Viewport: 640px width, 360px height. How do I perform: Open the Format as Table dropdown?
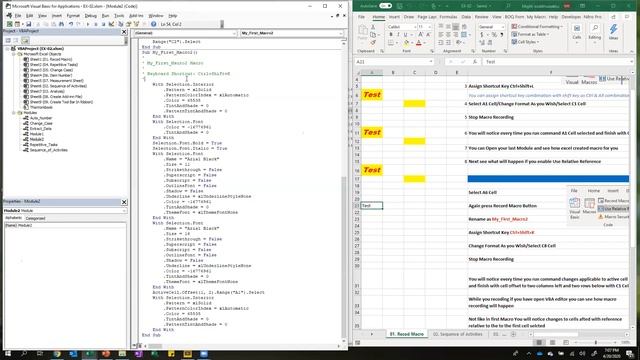530,34
